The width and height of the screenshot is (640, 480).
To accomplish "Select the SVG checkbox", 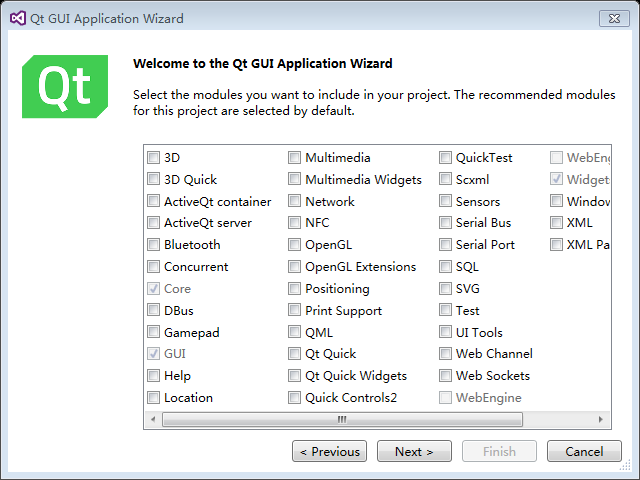I will pos(445,289).
